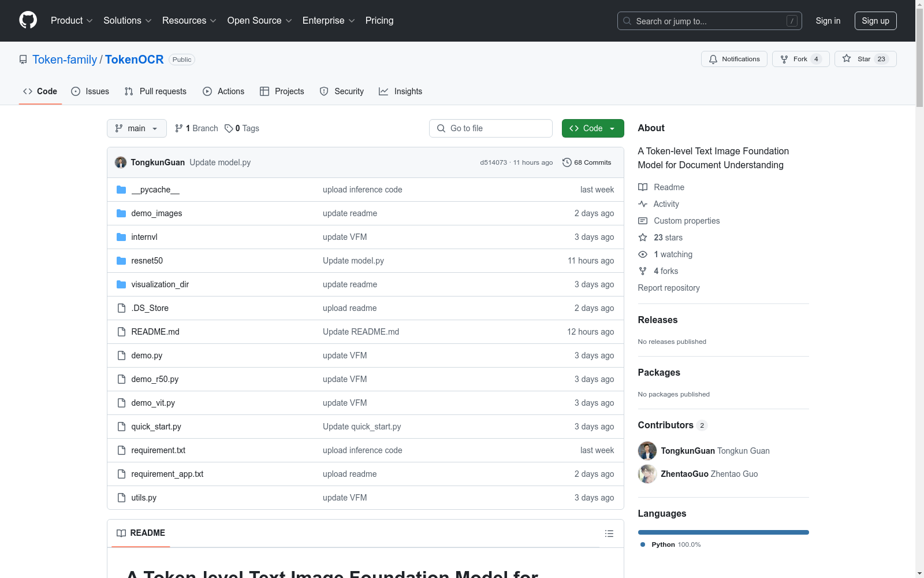The width and height of the screenshot is (924, 578).
Task: Click the Sign up button
Action: (875, 21)
